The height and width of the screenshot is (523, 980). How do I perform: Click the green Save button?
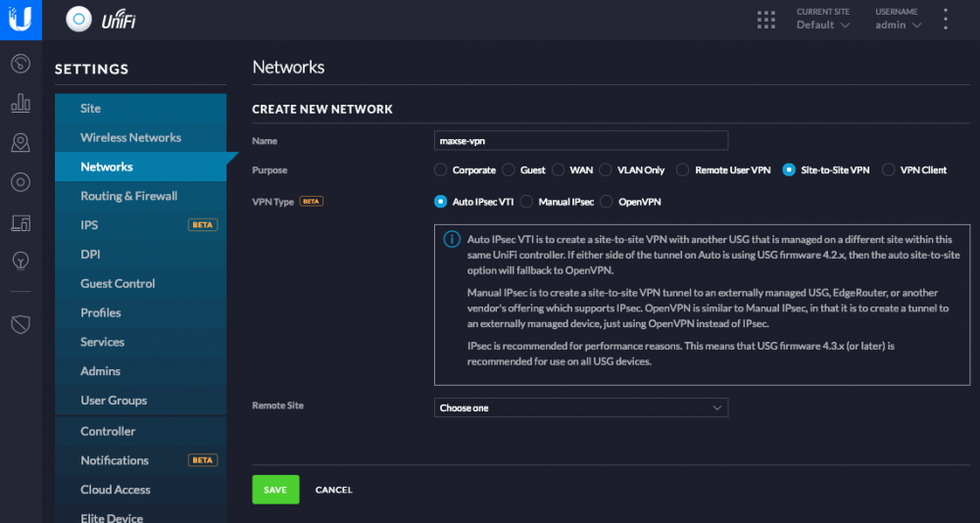(275, 490)
